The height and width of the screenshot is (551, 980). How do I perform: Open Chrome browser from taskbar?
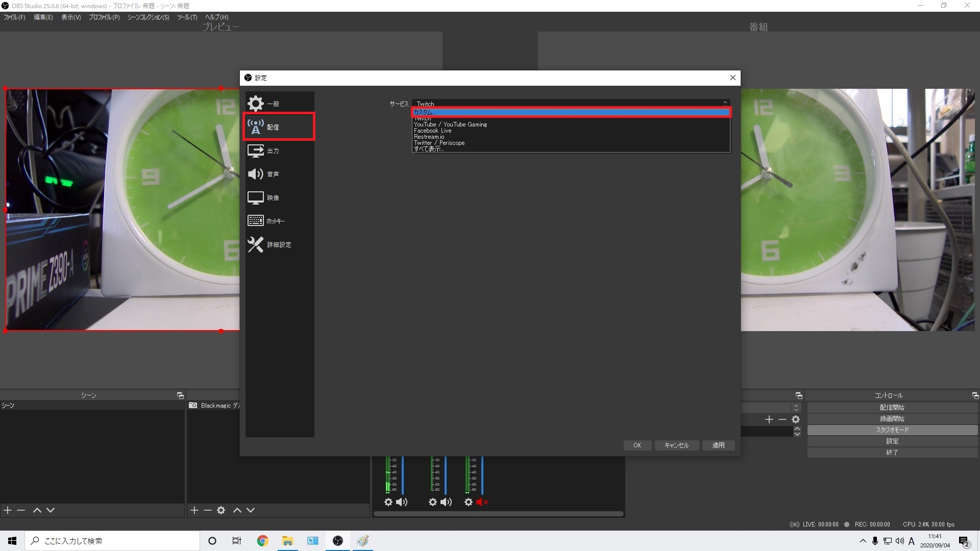(262, 540)
